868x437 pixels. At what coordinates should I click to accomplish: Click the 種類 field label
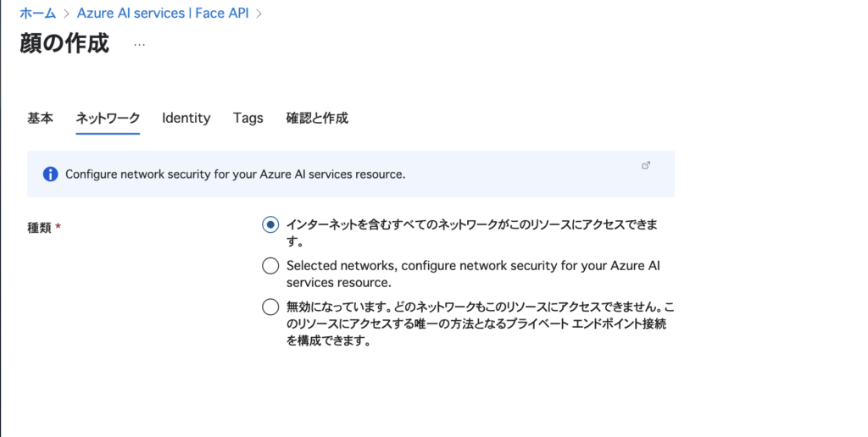click(x=39, y=227)
